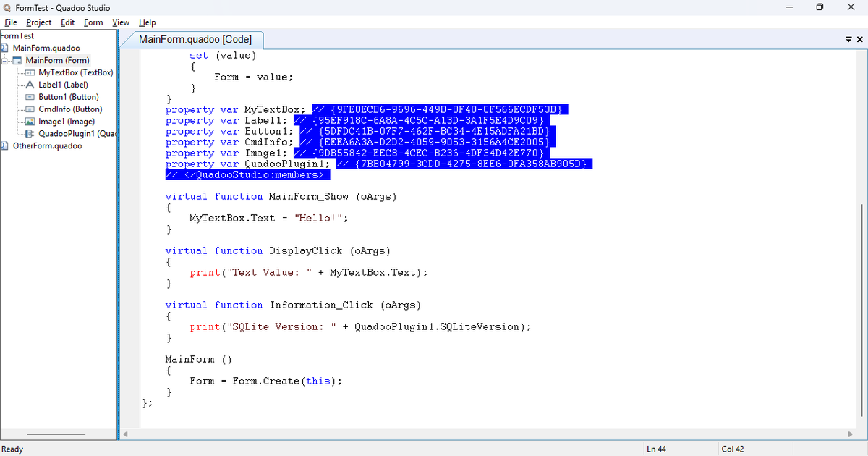Click the {95EF918C-6A8A...} GUID comment
868x456 pixels.
coord(421,120)
